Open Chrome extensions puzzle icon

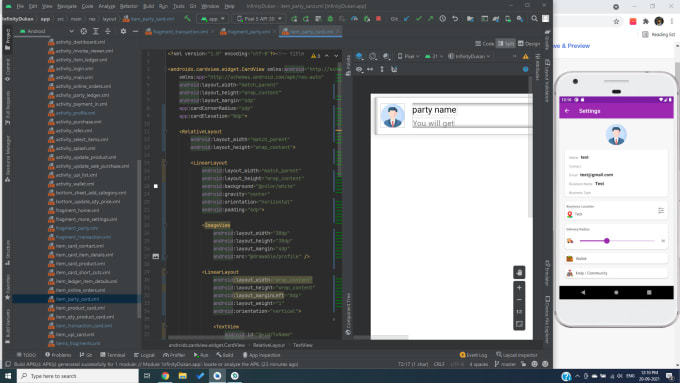click(x=646, y=21)
